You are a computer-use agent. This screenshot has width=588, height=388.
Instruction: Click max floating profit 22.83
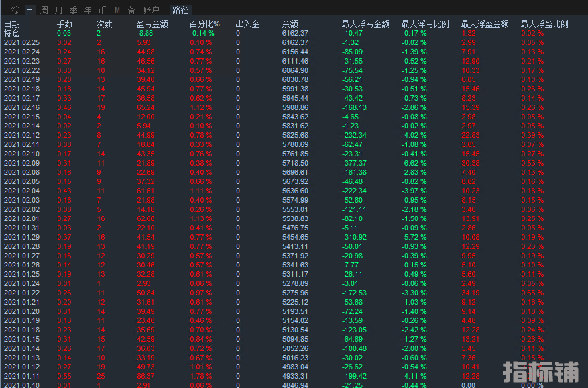click(x=471, y=135)
